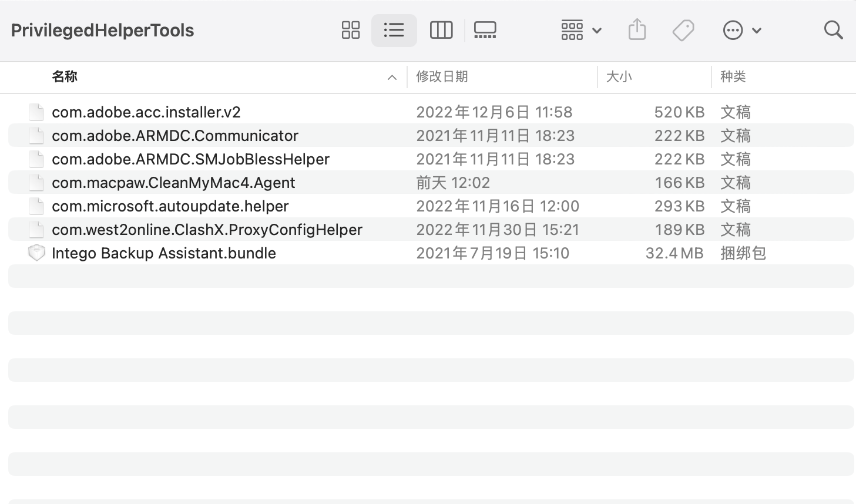Switch to column view
The image size is (856, 504).
click(x=441, y=30)
